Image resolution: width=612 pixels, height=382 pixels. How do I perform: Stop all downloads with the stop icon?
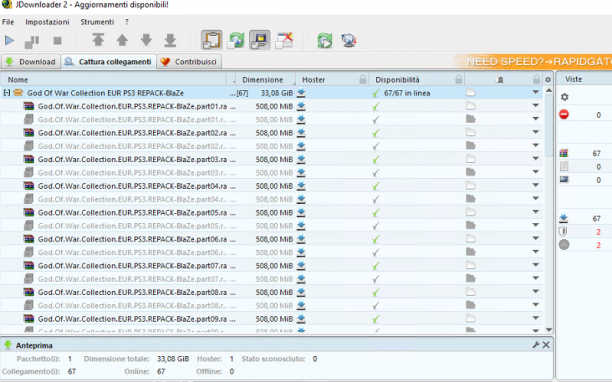tap(57, 41)
